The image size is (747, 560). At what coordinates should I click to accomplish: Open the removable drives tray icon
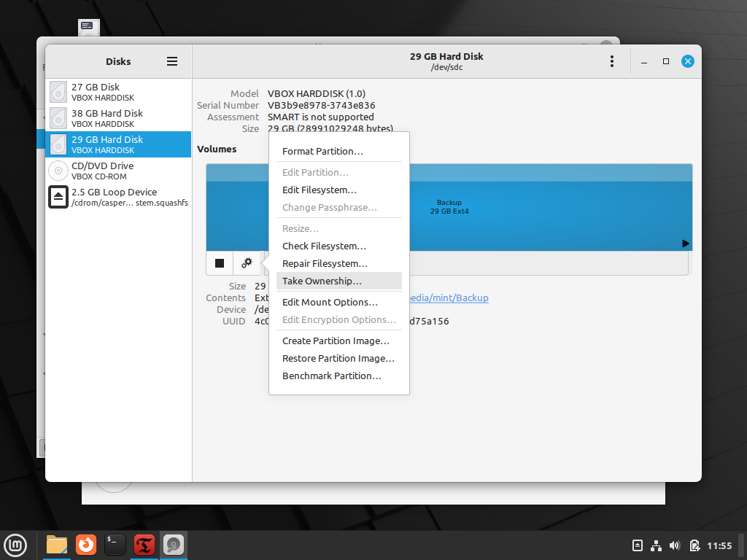[638, 545]
